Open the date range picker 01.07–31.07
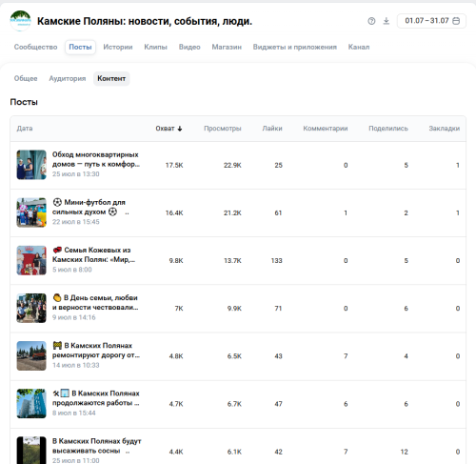 pos(431,21)
